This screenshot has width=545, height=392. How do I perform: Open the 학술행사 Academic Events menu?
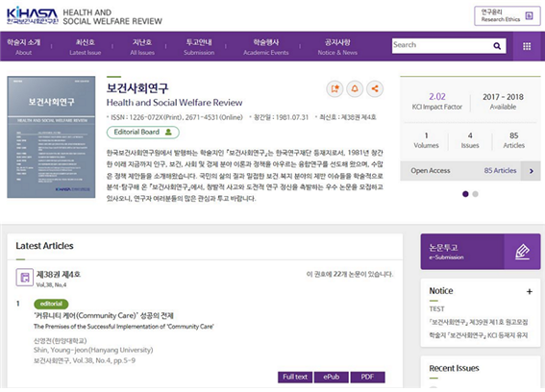pos(266,47)
